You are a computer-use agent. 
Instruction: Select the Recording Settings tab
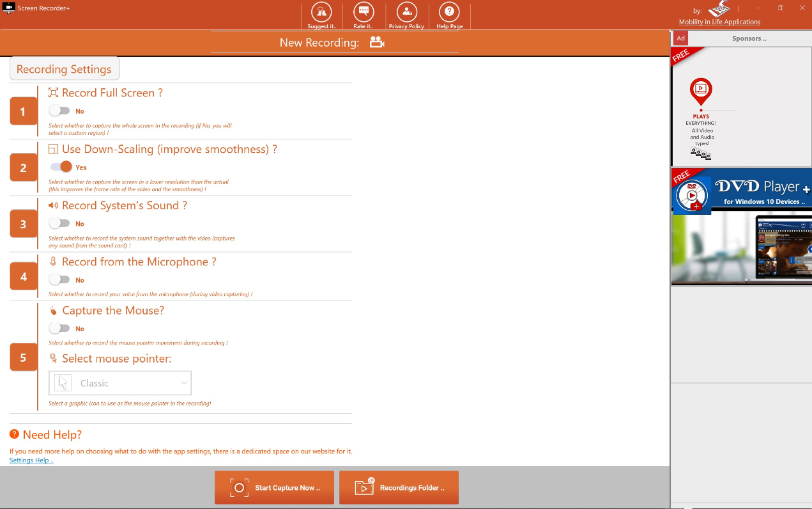[64, 69]
